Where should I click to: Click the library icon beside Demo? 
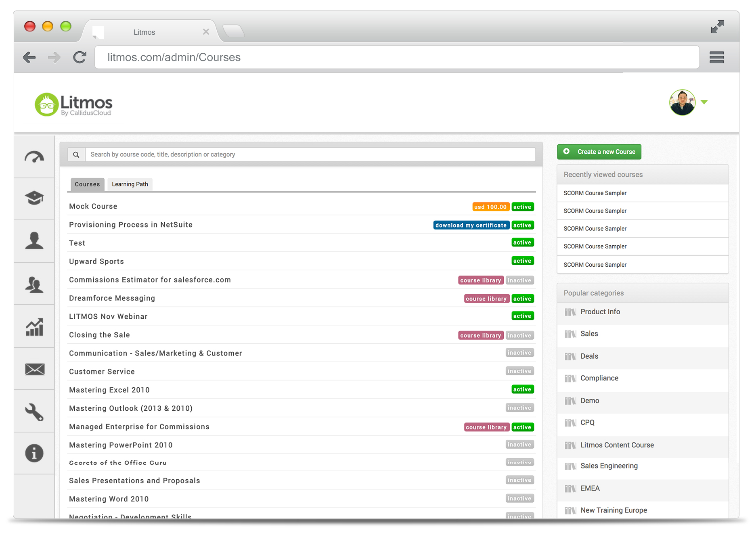[570, 401]
